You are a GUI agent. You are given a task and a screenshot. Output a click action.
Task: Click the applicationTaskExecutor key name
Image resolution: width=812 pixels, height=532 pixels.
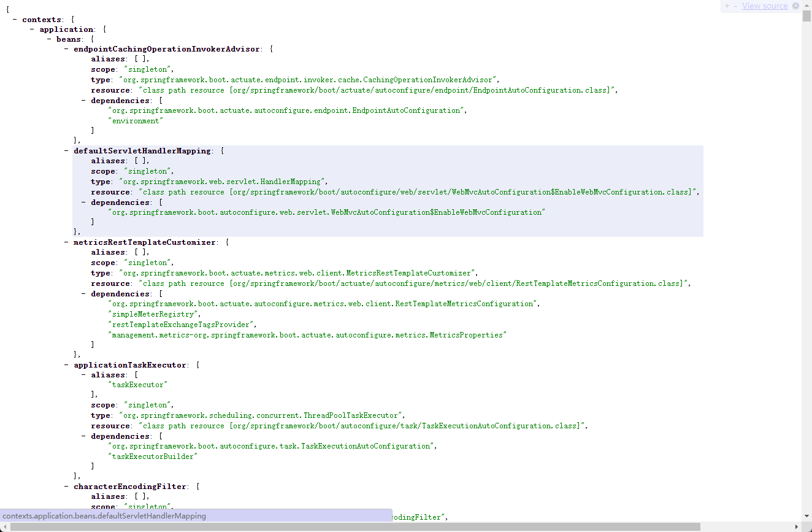tap(130, 365)
